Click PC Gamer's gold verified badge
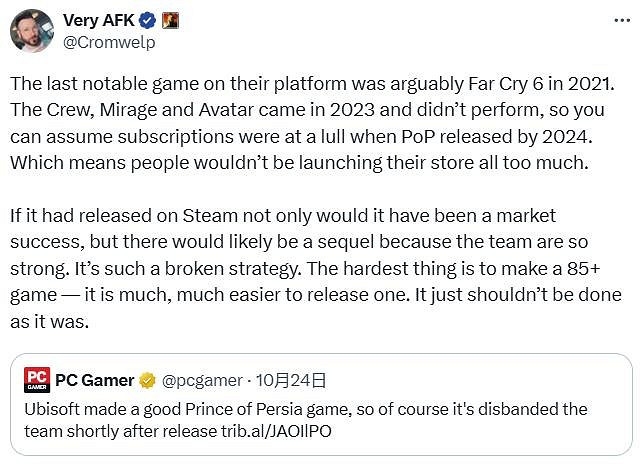The width and height of the screenshot is (644, 470). tap(146, 380)
